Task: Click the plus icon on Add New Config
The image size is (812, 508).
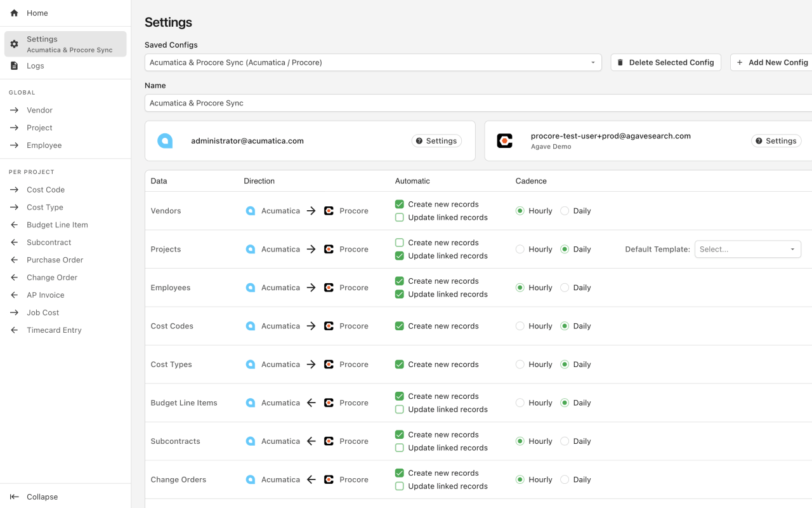Action: point(740,62)
